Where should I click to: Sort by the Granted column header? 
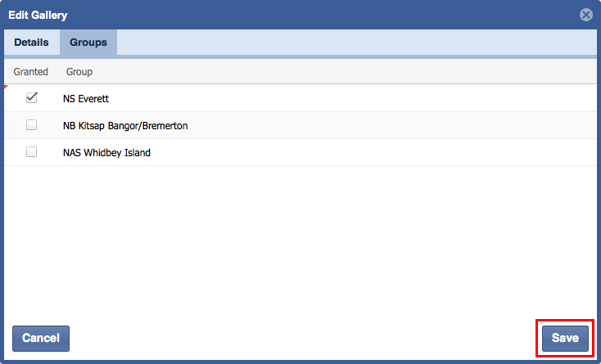tap(31, 72)
